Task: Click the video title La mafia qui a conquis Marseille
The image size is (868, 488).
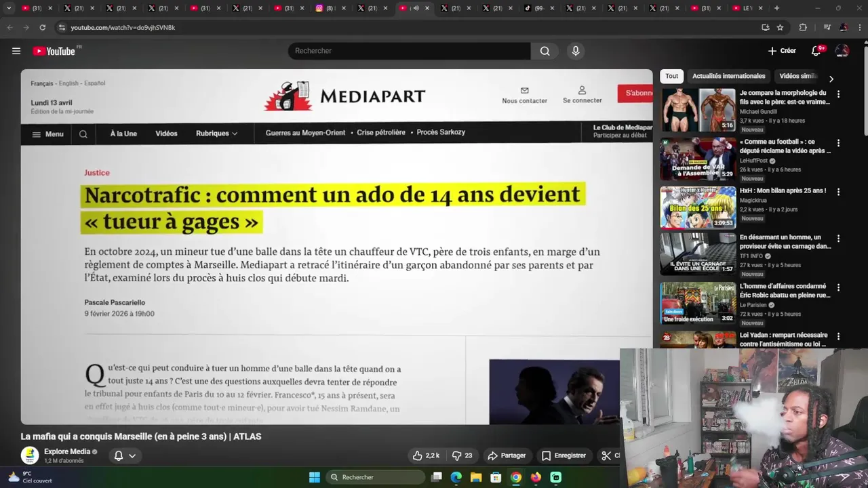Action: tap(141, 436)
